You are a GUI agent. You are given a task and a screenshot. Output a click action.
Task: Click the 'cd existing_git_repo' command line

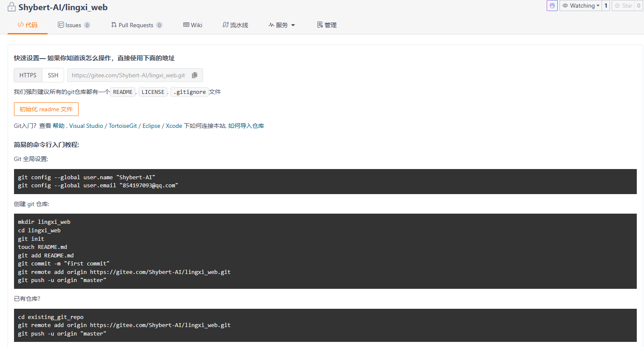[x=51, y=317]
